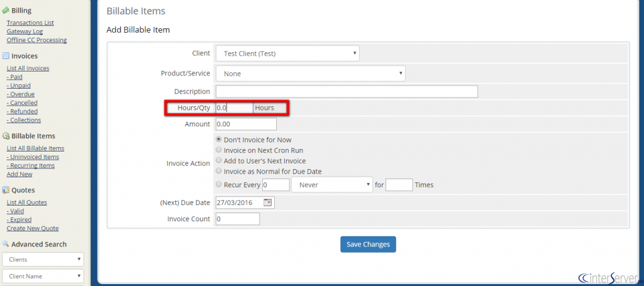
Task: Open Collections invoices list
Action: coord(24,120)
